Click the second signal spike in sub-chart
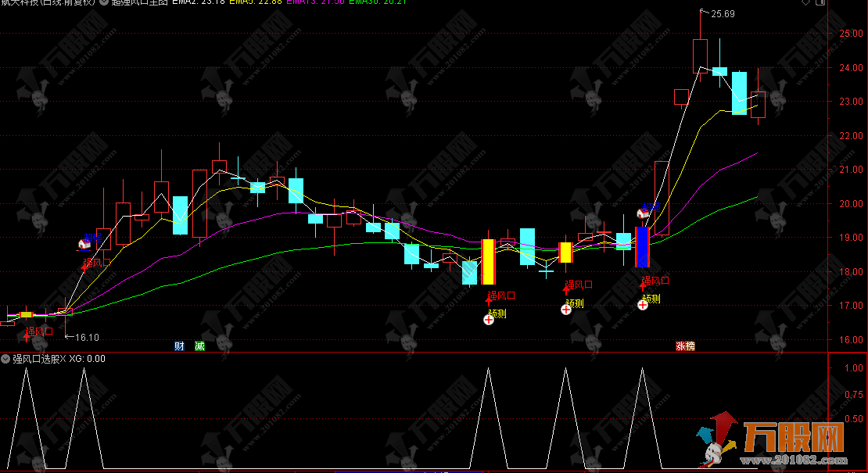Screen dimensions: 868x473 coord(84,418)
